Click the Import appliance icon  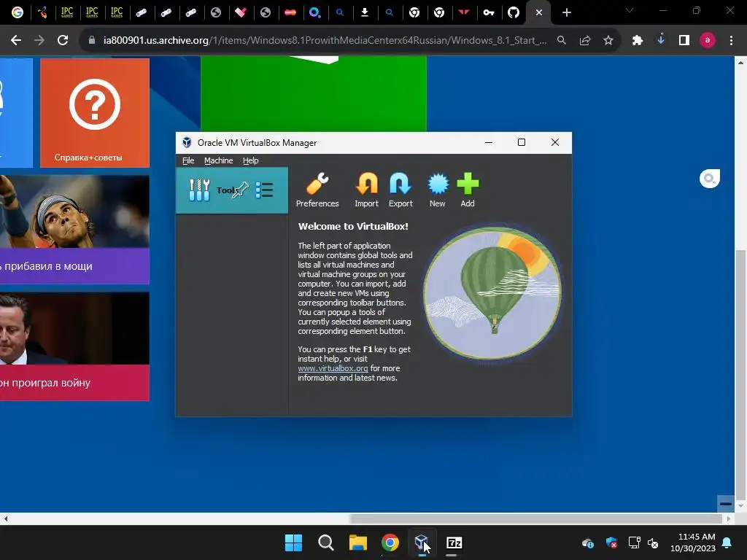366,190
